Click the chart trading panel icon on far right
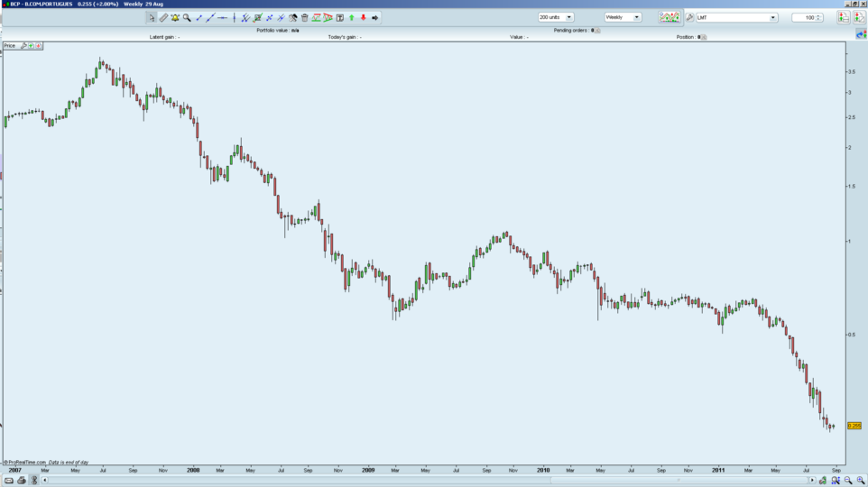This screenshot has width=868, height=487. [x=859, y=18]
